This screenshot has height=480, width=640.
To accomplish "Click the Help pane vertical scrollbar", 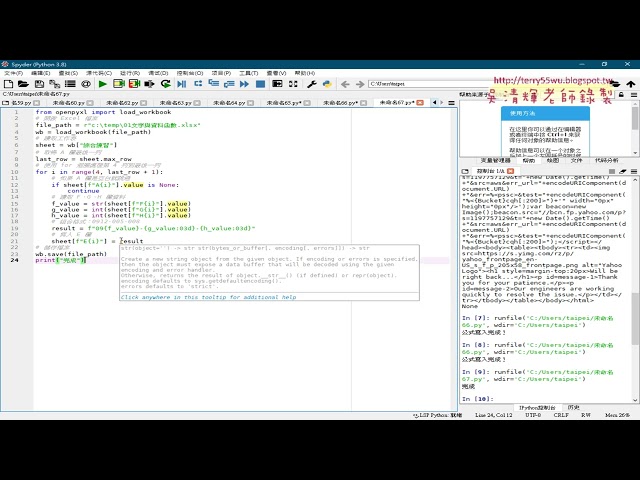I will (x=635, y=128).
